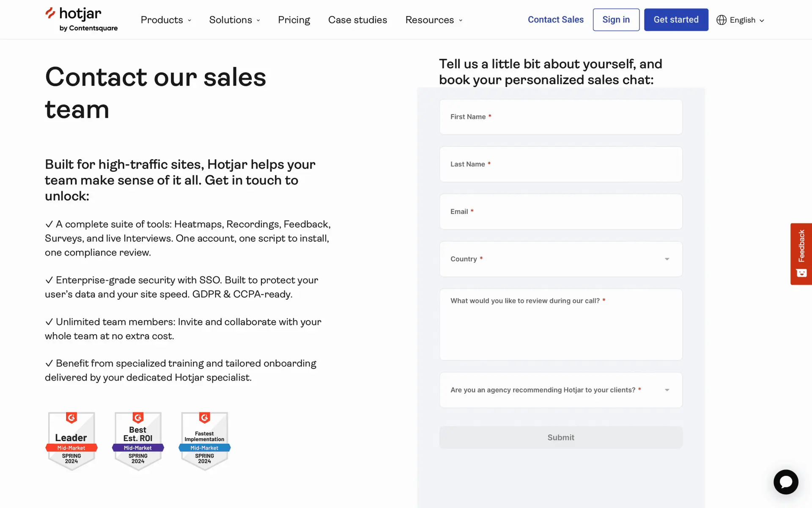Click the G2 Leader Spring 2024 badge
Image resolution: width=812 pixels, height=508 pixels.
(71, 441)
